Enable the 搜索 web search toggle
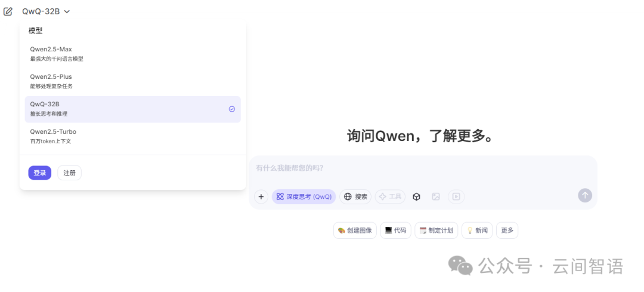644x292 pixels. 355,196
